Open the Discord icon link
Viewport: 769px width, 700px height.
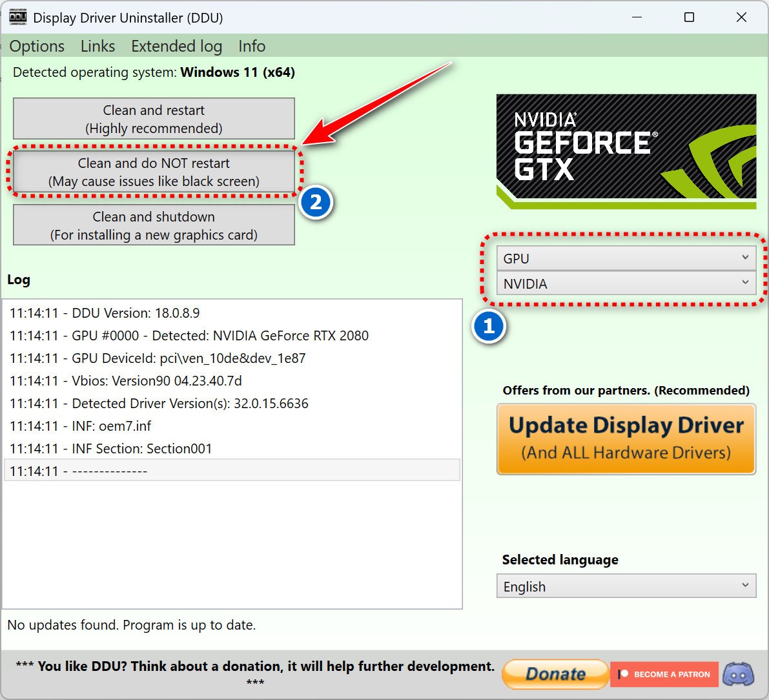[738, 674]
